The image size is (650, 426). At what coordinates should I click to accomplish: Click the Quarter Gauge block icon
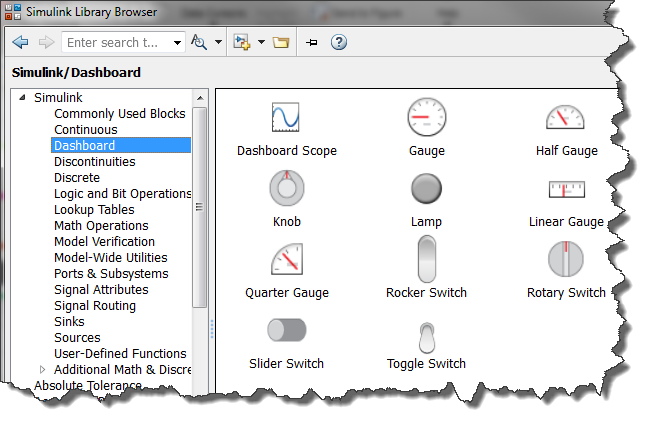click(x=286, y=259)
